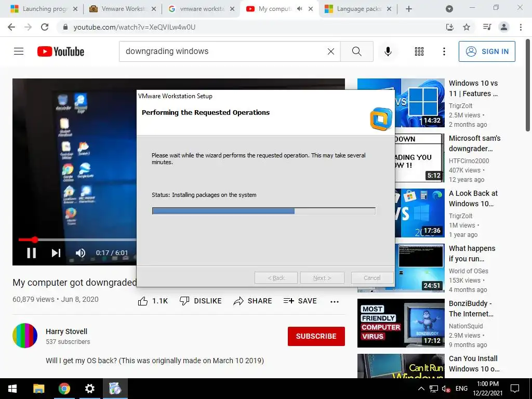Open Can You Install Windows 10 title
This screenshot has height=399, width=532.
[x=474, y=363]
